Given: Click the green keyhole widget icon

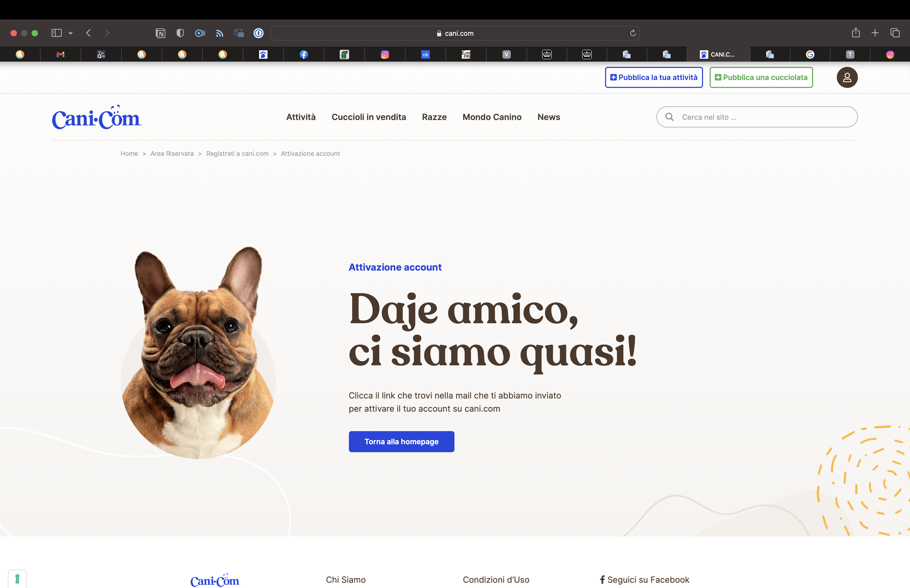Looking at the screenshot, I should point(17,579).
